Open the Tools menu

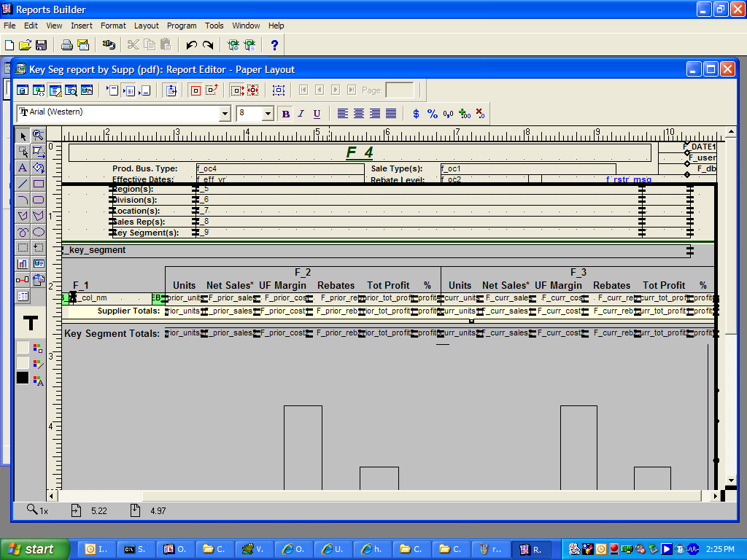coord(214,26)
